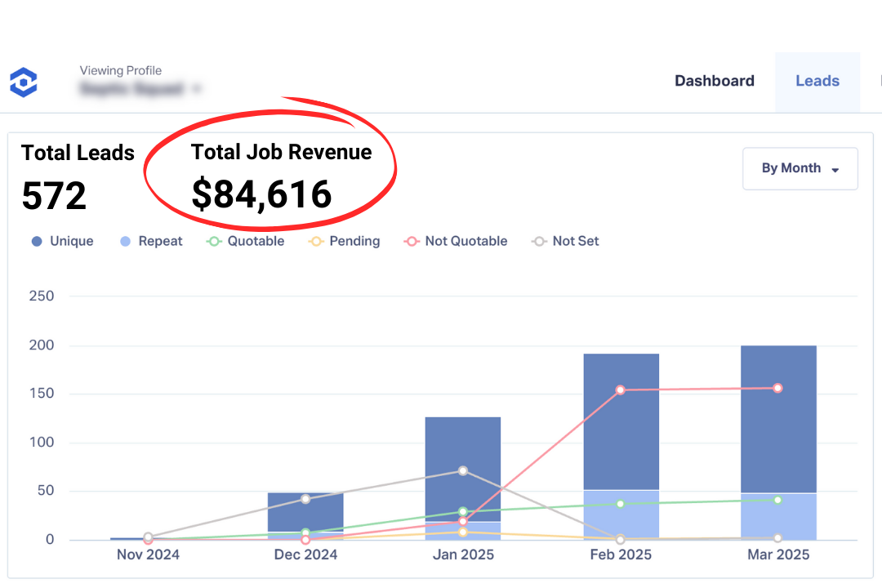Viewport: 882px width, 588px height.
Task: Click Pending point at Jan 2025
Action: click(463, 532)
